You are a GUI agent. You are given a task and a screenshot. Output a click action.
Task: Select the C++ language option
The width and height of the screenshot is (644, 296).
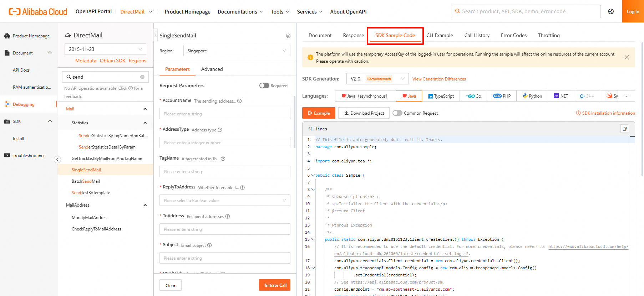587,96
